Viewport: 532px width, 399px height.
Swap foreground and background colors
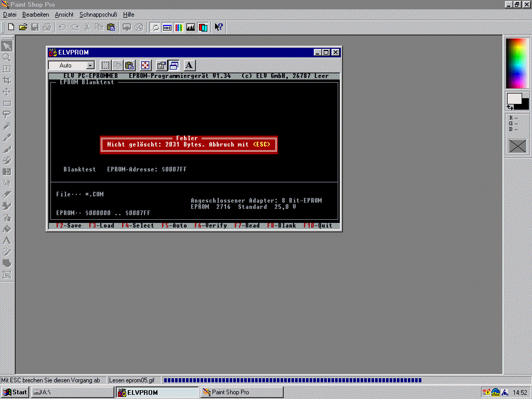pyautogui.click(x=510, y=107)
